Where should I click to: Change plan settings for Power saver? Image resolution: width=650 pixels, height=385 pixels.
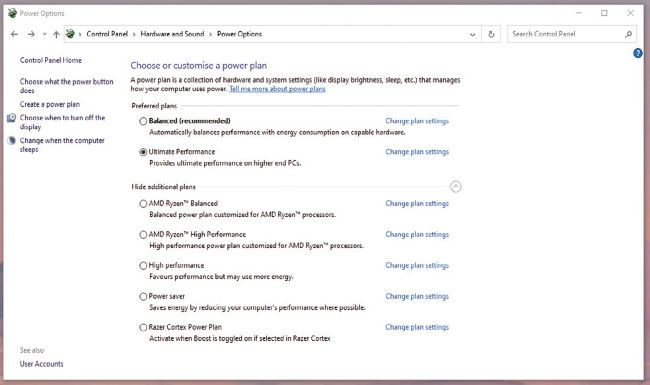(417, 296)
